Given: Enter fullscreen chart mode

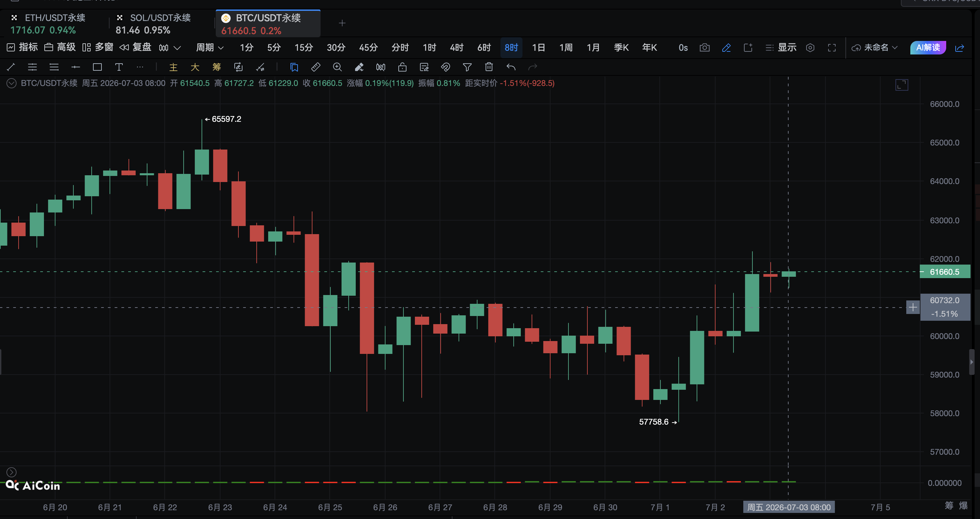Looking at the screenshot, I should click(832, 48).
